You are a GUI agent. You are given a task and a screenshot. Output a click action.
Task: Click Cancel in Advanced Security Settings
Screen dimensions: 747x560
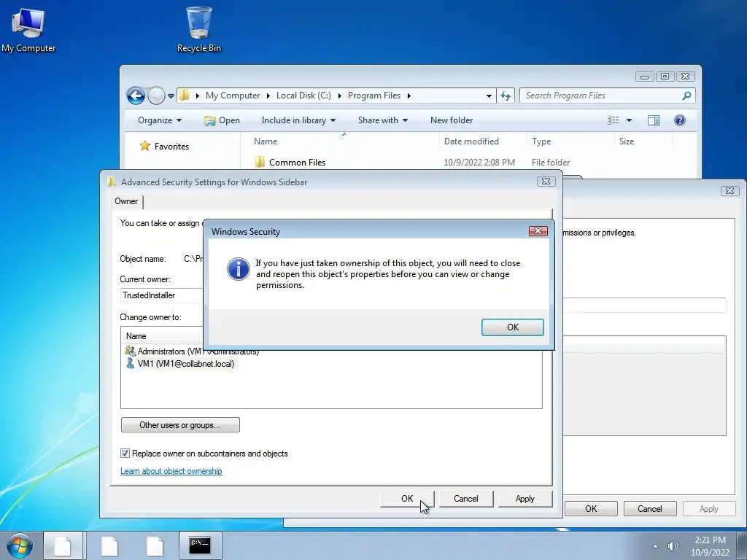click(x=466, y=499)
